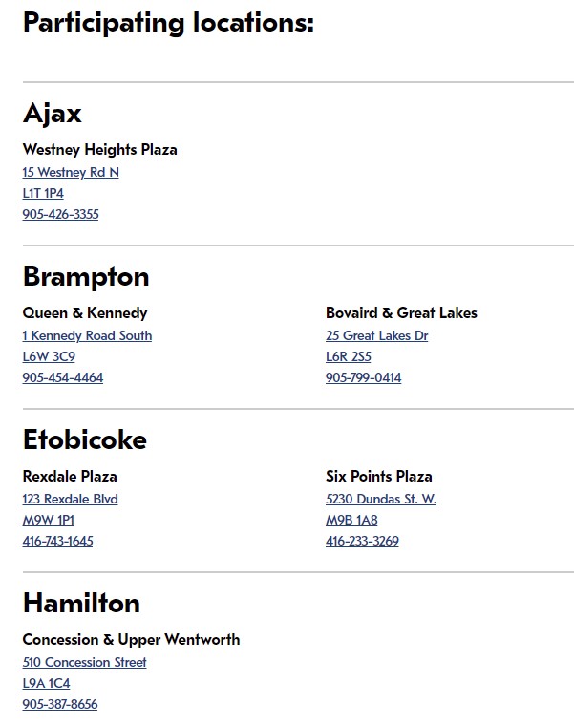This screenshot has width=574, height=728.
Task: Open the 510 Concession Street address link
Action: 84,662
